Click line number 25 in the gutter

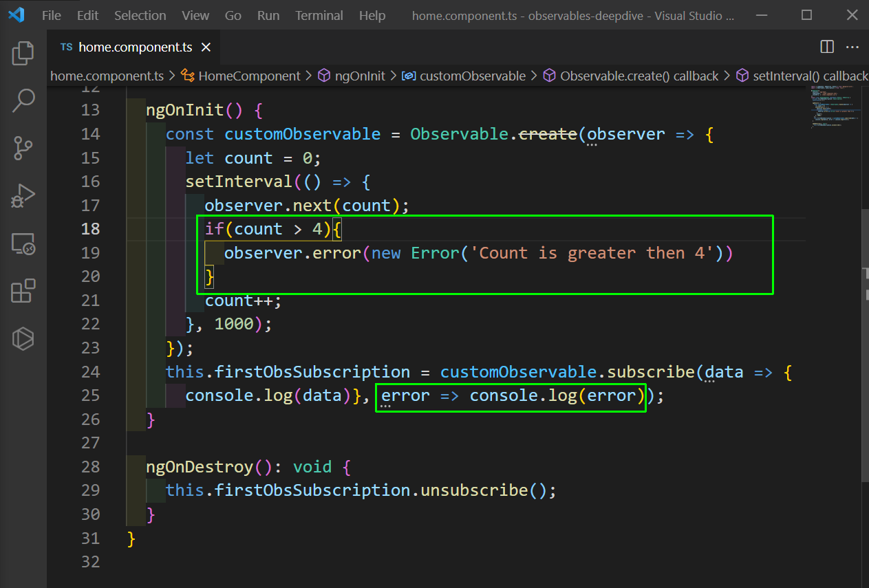[90, 395]
